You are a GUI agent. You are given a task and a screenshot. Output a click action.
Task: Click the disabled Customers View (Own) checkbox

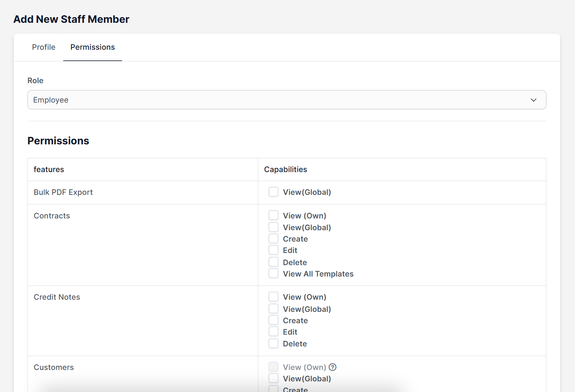point(273,367)
